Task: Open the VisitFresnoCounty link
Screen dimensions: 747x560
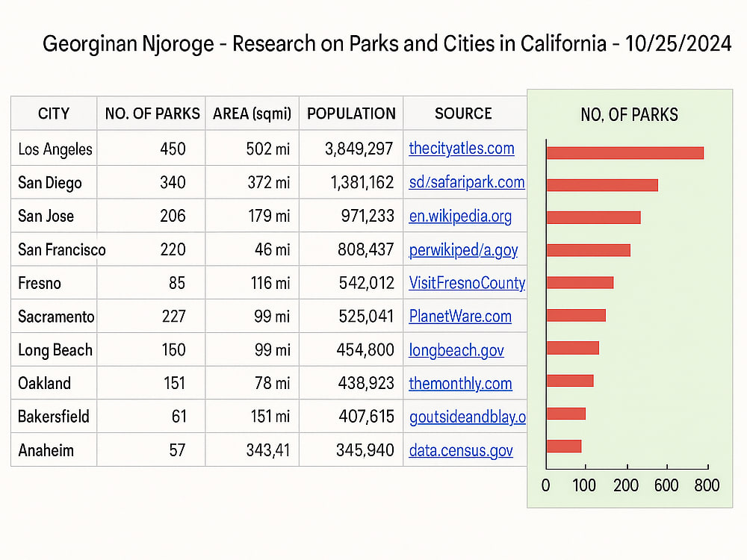Action: (x=467, y=283)
